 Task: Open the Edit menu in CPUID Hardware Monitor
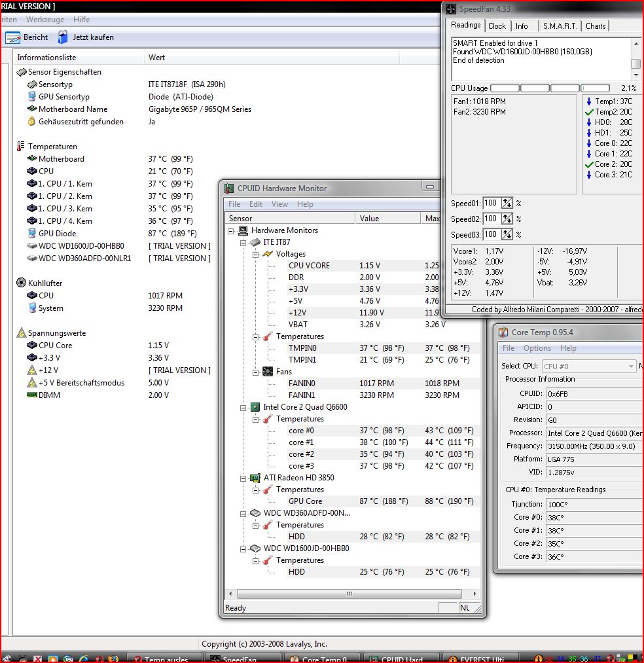click(256, 204)
